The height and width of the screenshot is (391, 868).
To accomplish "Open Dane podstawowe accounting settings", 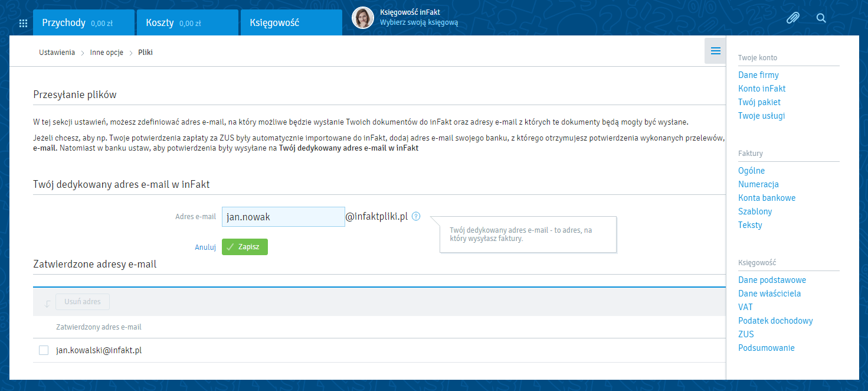I will [x=772, y=280].
